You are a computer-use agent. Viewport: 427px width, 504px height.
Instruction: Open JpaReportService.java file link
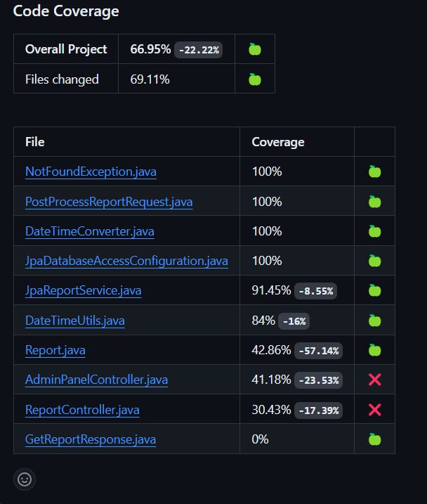(83, 290)
